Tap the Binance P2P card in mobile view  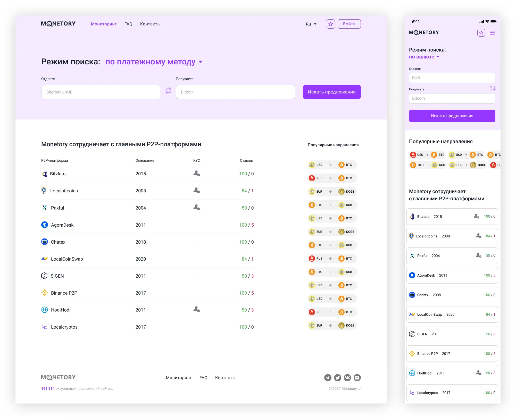pos(452,354)
